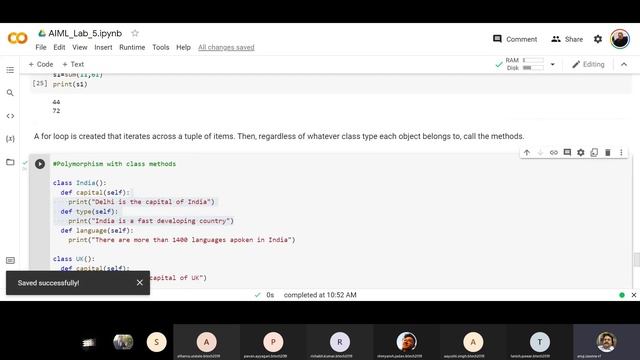Open cell editor settings gear
The height and width of the screenshot is (360, 640).
pos(580,152)
